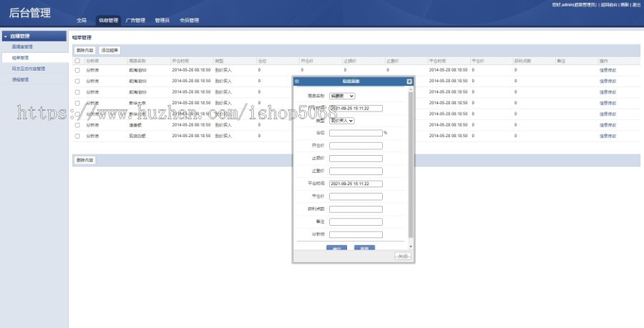Click the 刷新 link at top right
644x328 pixels.
click(x=624, y=5)
